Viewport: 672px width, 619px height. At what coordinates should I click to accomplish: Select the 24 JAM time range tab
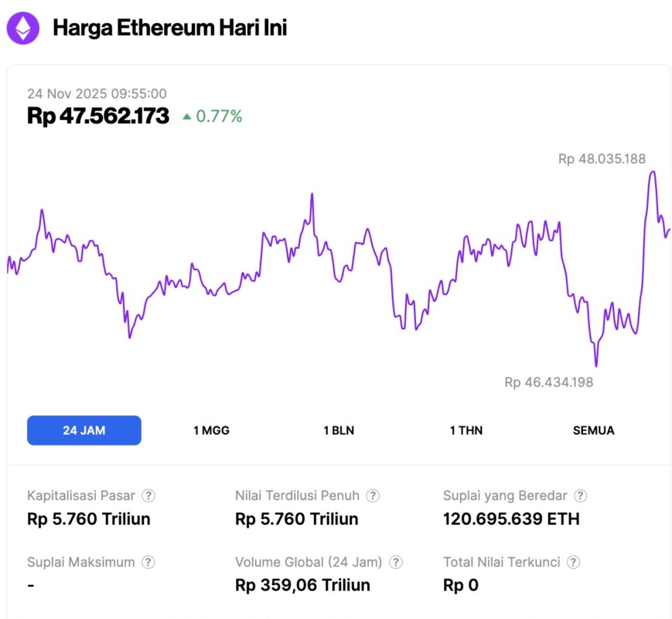click(x=84, y=430)
